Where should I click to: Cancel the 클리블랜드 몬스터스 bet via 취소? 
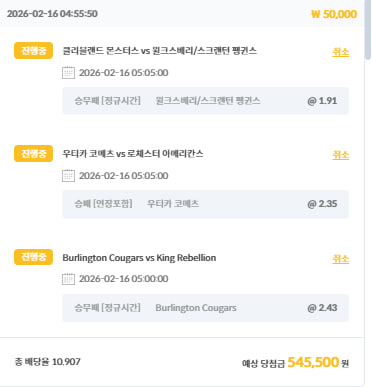[x=340, y=52]
